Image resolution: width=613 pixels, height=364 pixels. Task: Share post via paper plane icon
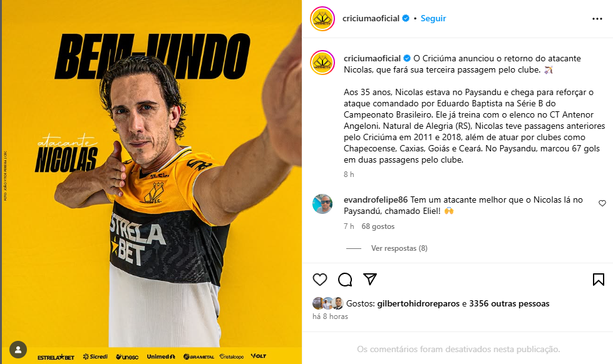click(370, 279)
